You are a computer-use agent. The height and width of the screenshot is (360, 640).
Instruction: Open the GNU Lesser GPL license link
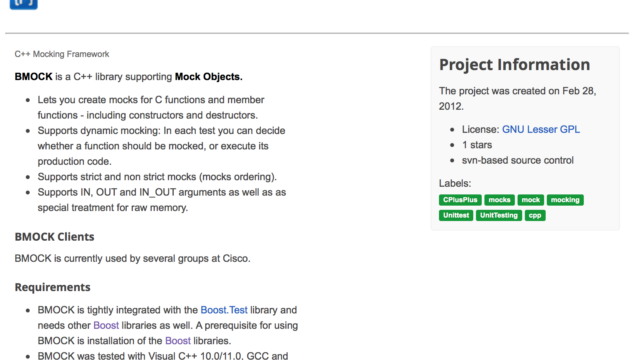coord(540,129)
